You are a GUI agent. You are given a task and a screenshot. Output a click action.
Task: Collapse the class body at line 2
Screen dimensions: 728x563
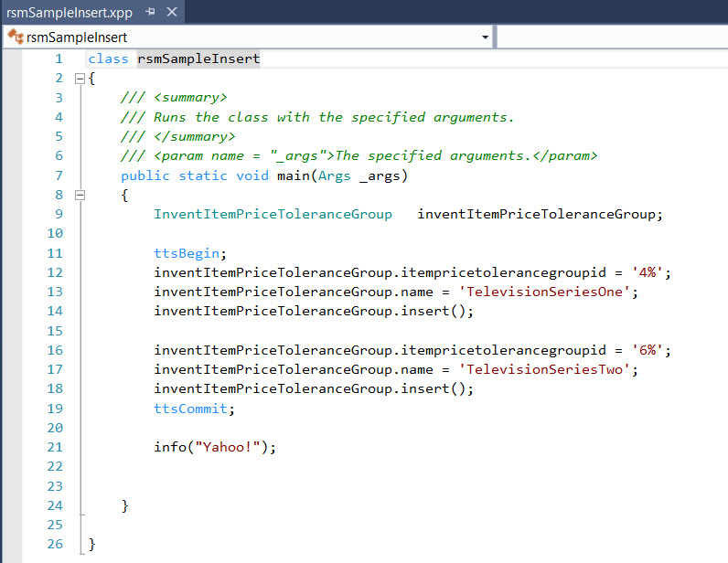(80, 79)
